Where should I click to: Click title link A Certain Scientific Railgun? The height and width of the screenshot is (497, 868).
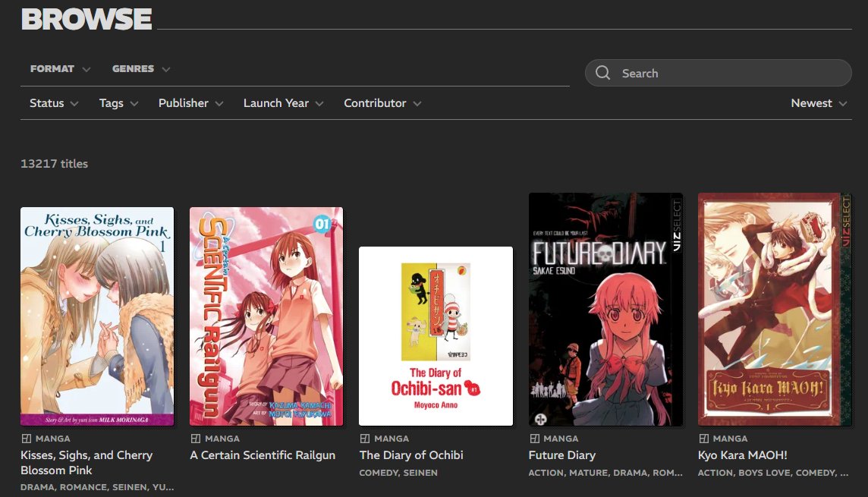click(x=263, y=455)
